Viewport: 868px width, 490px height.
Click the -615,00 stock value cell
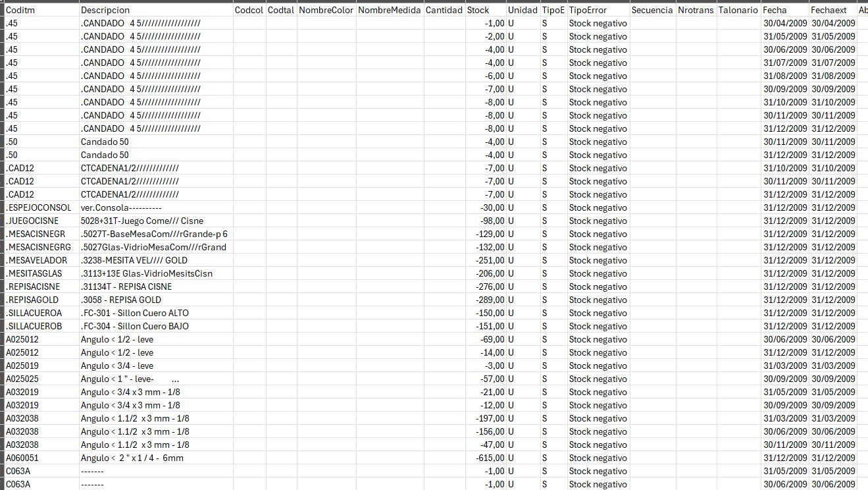pyautogui.click(x=485, y=458)
